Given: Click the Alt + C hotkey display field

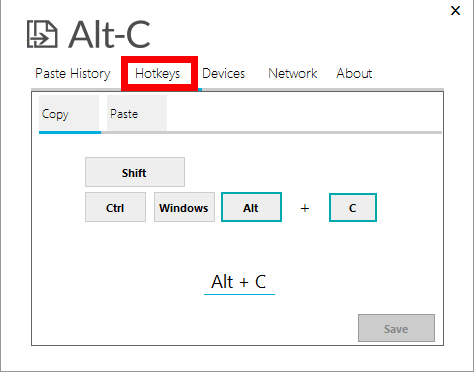Looking at the screenshot, I should [x=239, y=283].
